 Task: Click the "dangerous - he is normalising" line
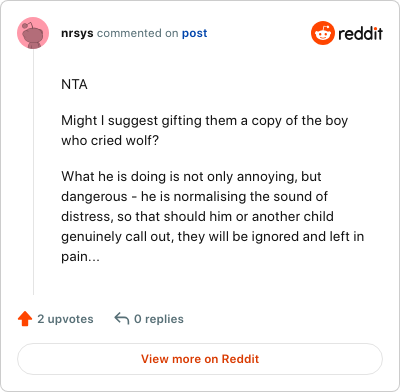coord(195,197)
